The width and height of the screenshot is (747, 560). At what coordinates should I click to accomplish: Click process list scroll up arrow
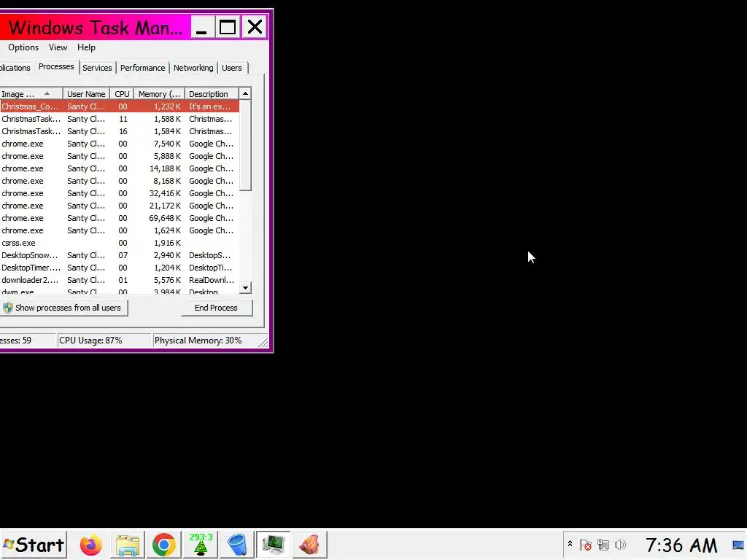[x=245, y=94]
